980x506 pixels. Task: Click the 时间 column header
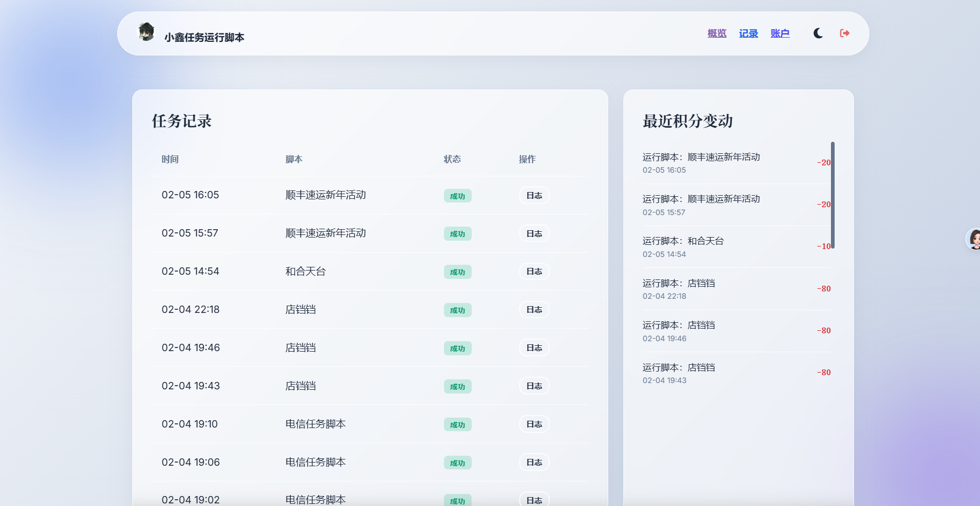coord(170,159)
